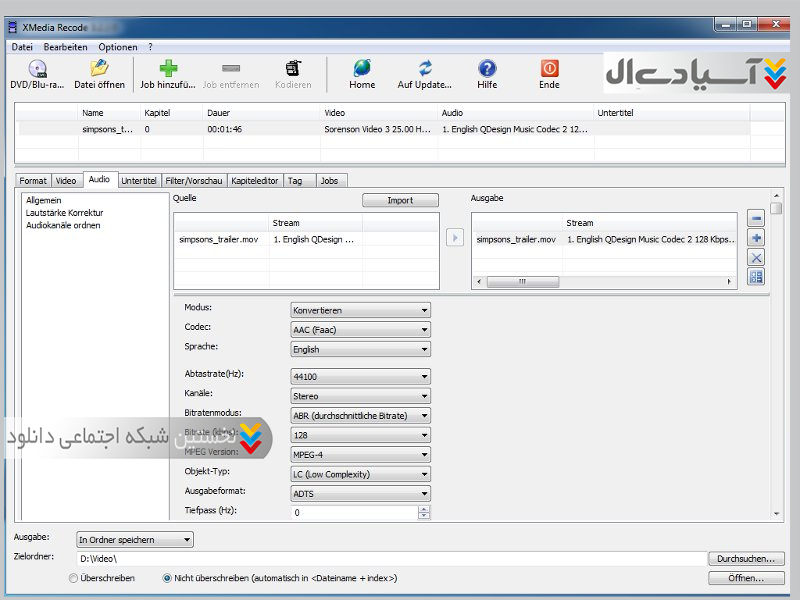The image size is (800, 600).
Task: Expand the Codec AAC (Faac) dropdown
Action: pos(360,330)
